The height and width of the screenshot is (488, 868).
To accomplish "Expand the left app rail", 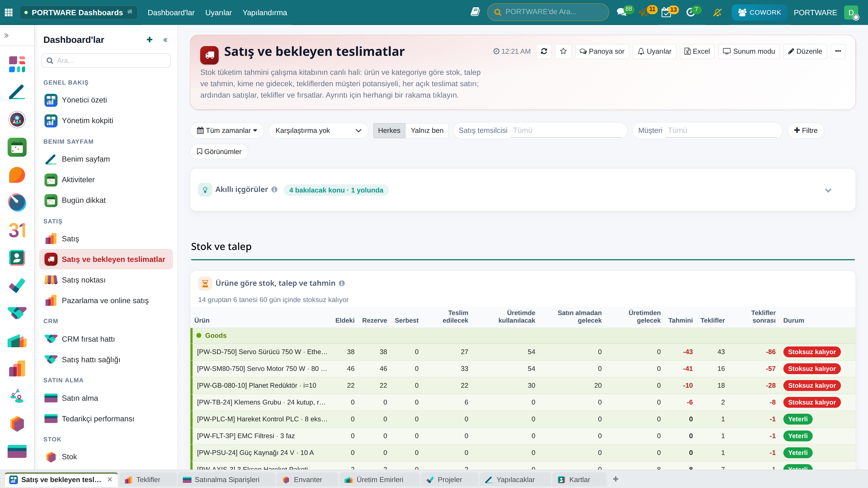I will pyautogui.click(x=7, y=35).
